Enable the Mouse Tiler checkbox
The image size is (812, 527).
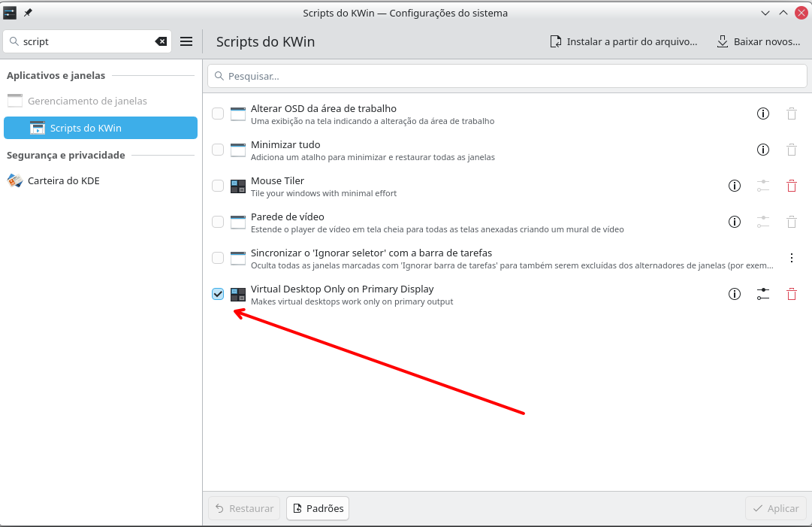click(218, 186)
